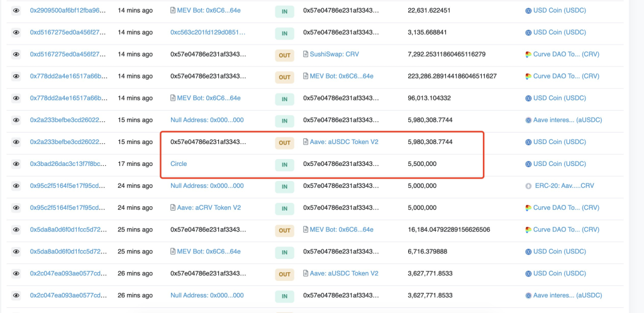Viewport: 644px width, 313px height.
Task: Open hash 0x778dd2a4e165... in the 223,286.289 CRV row
Action: tap(68, 76)
